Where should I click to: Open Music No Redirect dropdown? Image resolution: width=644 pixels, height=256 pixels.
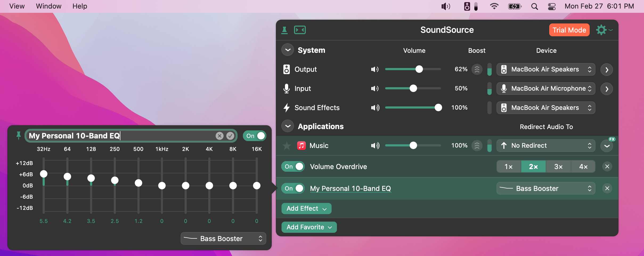(x=546, y=146)
